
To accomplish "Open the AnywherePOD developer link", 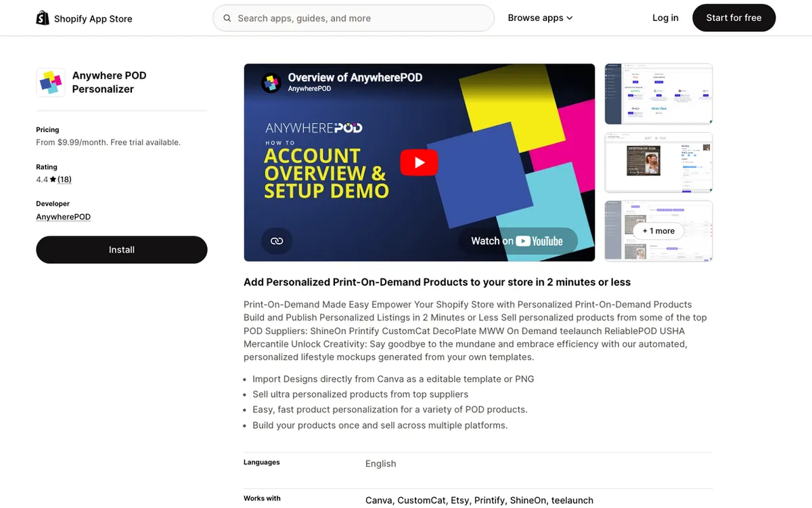I will coord(63,217).
